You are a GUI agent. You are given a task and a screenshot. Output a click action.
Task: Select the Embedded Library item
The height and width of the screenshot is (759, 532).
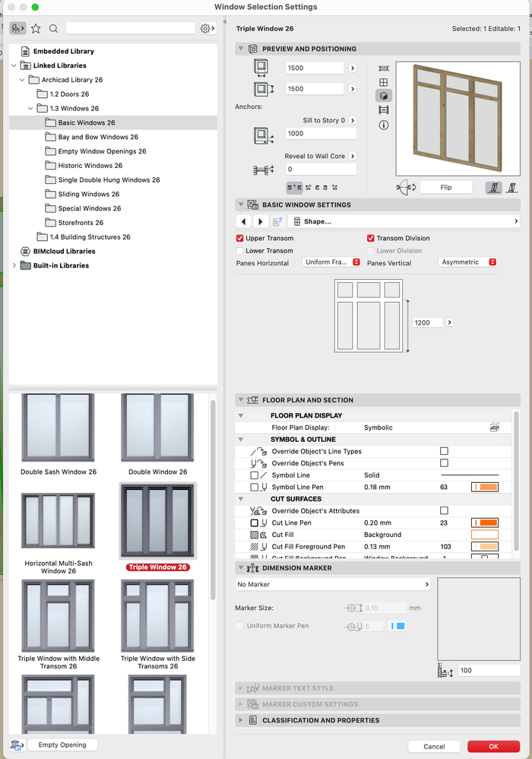pyautogui.click(x=63, y=51)
